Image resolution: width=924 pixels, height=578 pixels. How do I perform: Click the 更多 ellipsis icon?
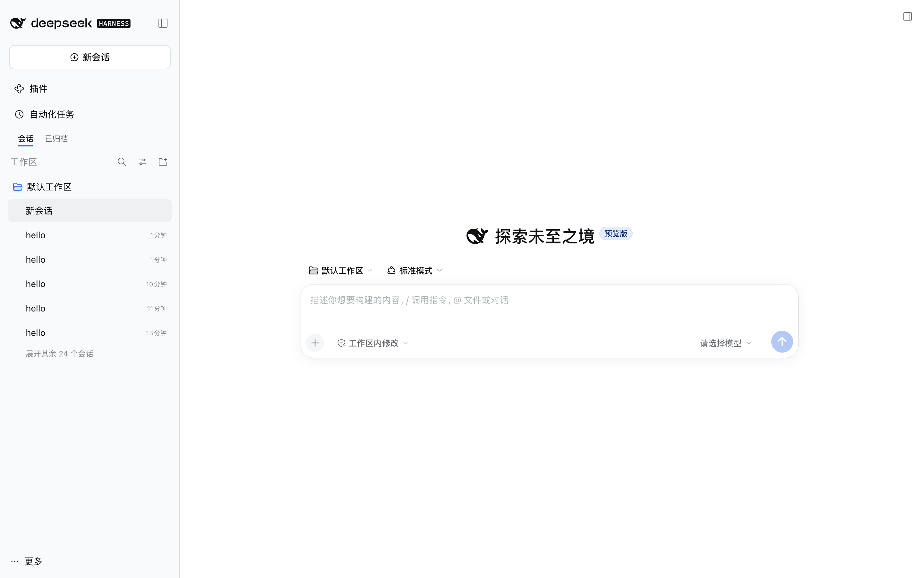click(x=15, y=561)
